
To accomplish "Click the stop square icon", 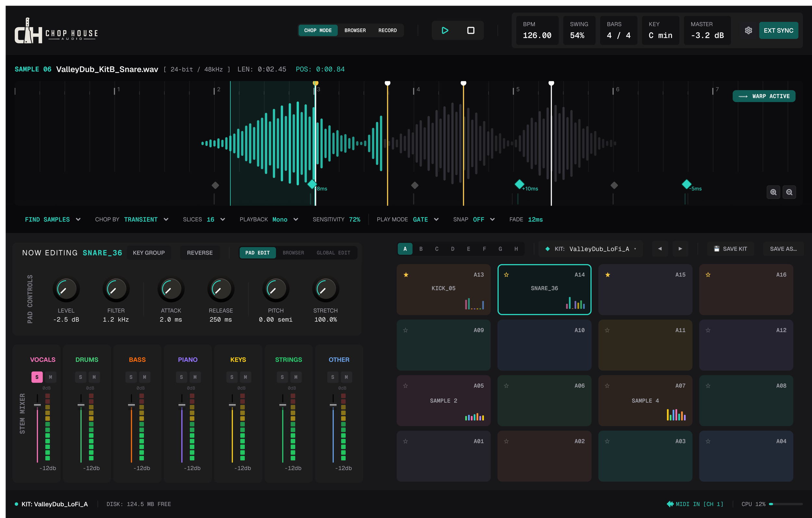I will (x=471, y=30).
